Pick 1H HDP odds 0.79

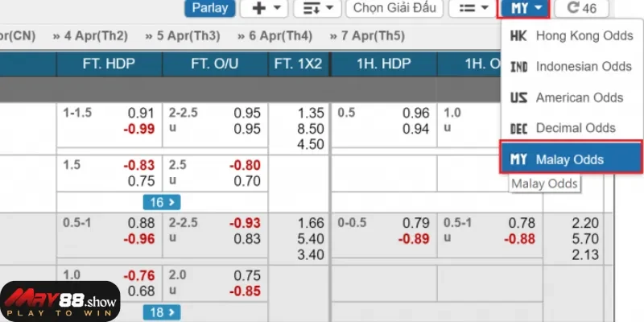[415, 223]
